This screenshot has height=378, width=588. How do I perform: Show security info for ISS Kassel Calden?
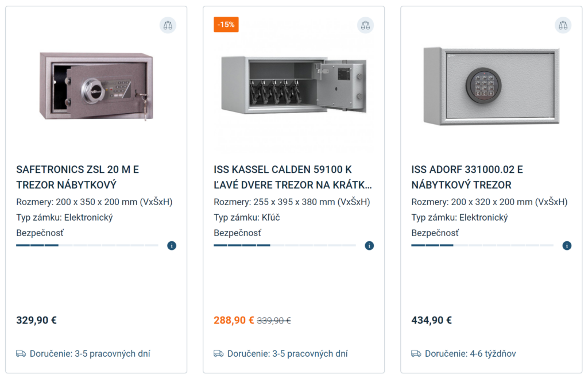tap(369, 246)
